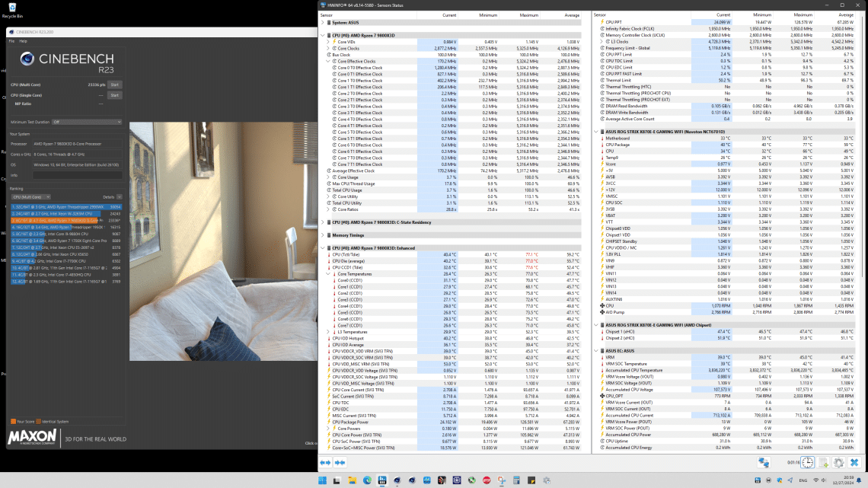Expand the L3 Clocks row

[602, 42]
